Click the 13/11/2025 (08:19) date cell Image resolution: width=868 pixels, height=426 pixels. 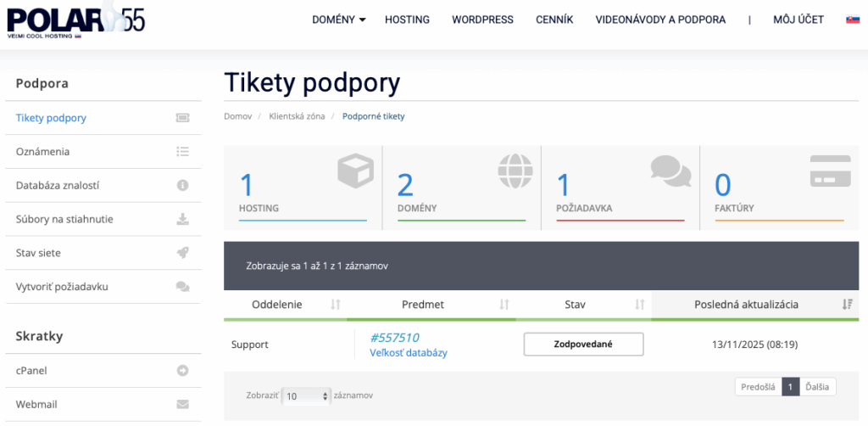tap(754, 345)
